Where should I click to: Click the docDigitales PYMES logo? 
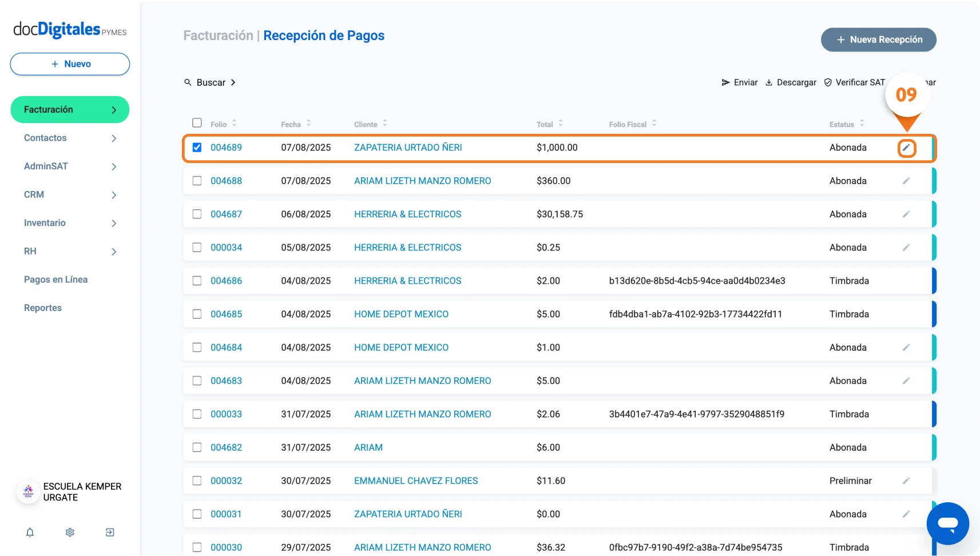[x=70, y=29]
